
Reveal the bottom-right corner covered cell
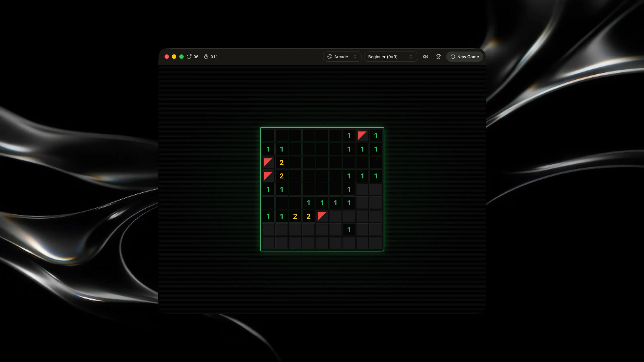pos(376,243)
